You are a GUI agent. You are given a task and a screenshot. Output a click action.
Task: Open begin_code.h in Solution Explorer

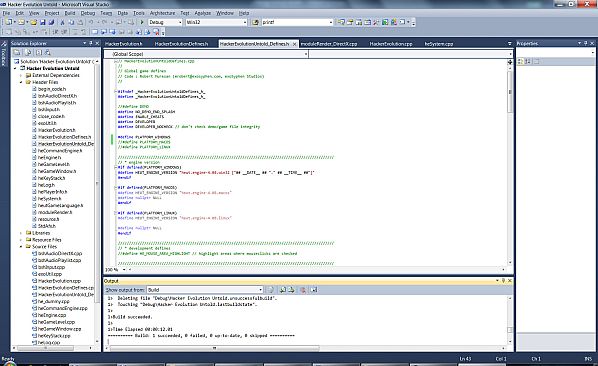(x=52, y=89)
